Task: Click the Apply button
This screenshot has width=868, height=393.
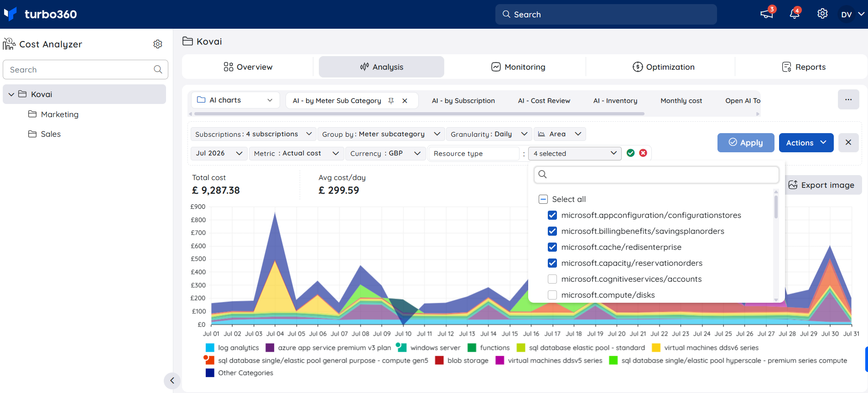Action: point(746,142)
